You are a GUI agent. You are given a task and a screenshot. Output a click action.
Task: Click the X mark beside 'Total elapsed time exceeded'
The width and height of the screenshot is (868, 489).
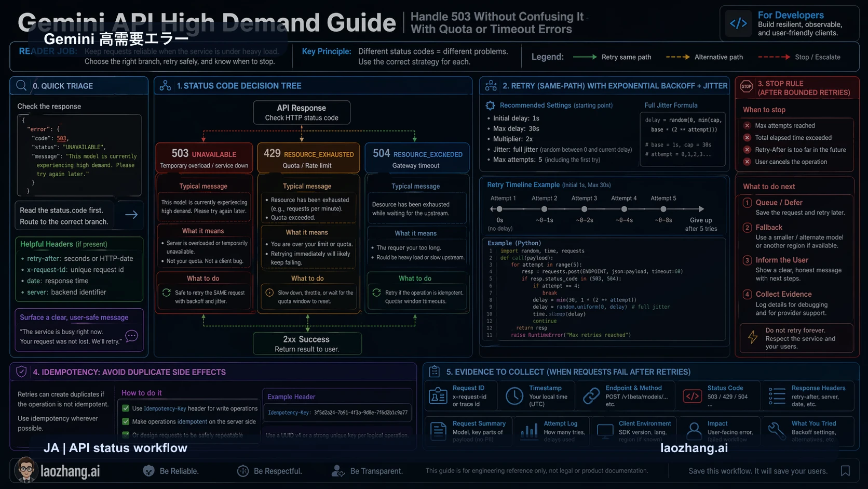747,137
